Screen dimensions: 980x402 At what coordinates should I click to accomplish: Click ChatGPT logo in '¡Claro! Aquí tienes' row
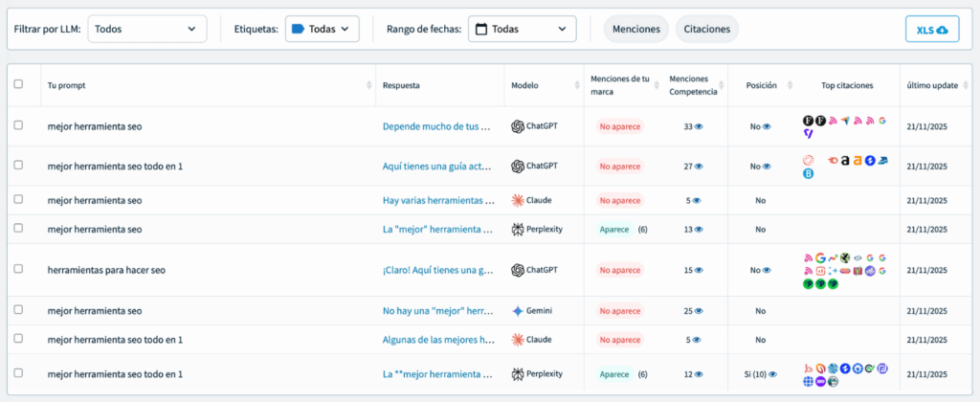(517, 270)
